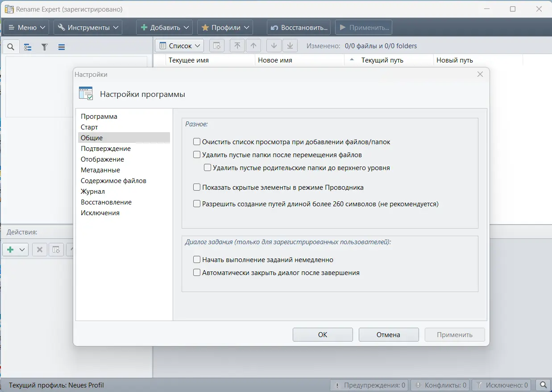The width and height of the screenshot is (552, 392).
Task: Confirm settings with OK button
Action: 323,335
